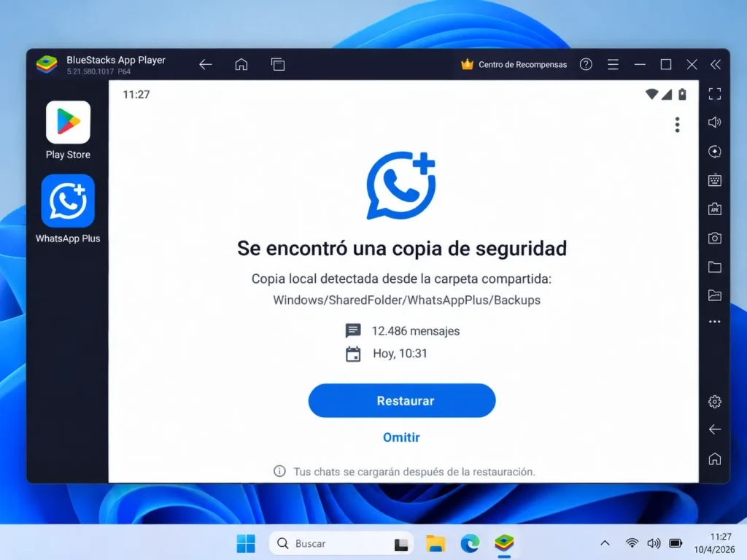Click the WhatsApp Plus logo

401,185
